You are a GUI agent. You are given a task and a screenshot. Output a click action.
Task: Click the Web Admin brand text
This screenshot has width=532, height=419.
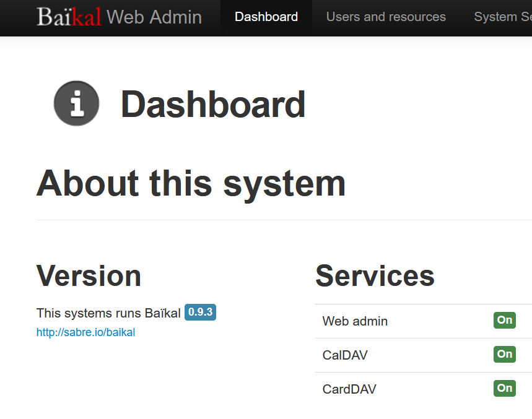click(x=154, y=17)
